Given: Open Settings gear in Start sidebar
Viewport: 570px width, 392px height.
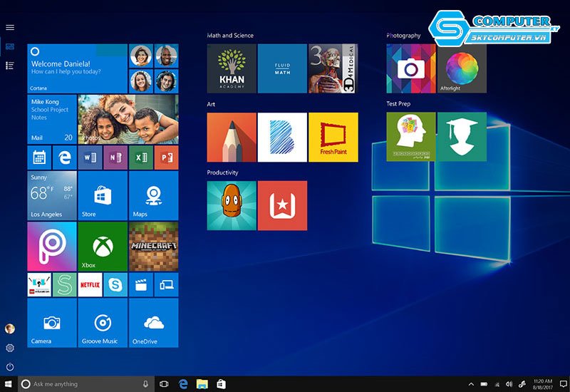Looking at the screenshot, I should point(10,348).
